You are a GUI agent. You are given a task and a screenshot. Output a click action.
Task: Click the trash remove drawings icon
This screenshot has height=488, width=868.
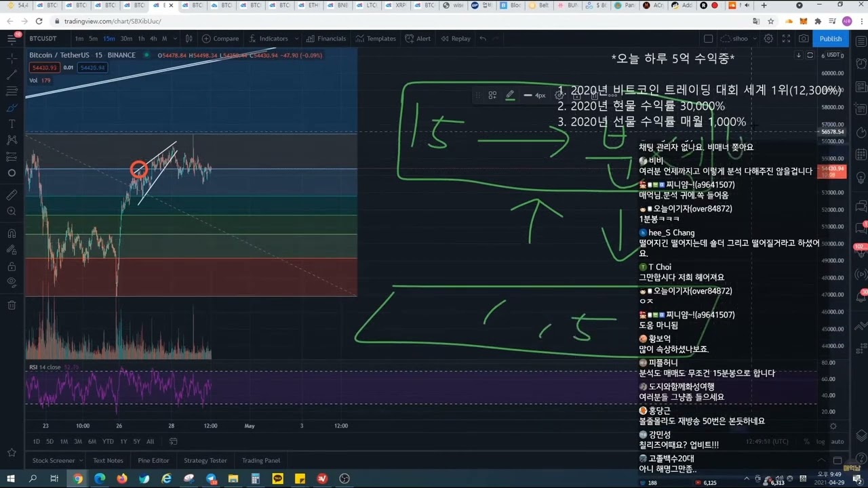pyautogui.click(x=12, y=305)
